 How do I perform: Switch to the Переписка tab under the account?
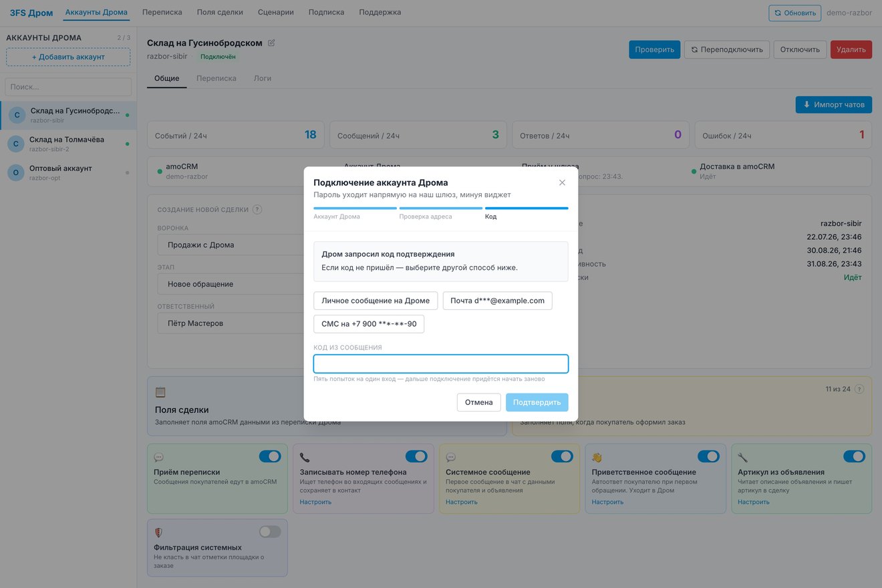[x=216, y=78]
